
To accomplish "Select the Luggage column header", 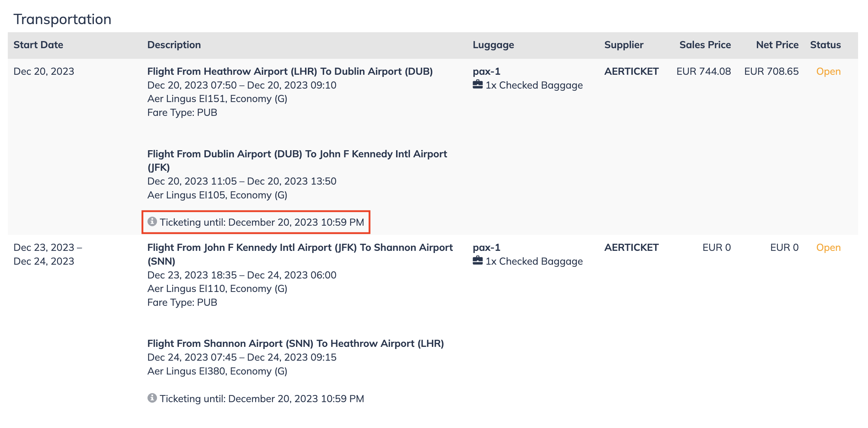I will (x=493, y=45).
